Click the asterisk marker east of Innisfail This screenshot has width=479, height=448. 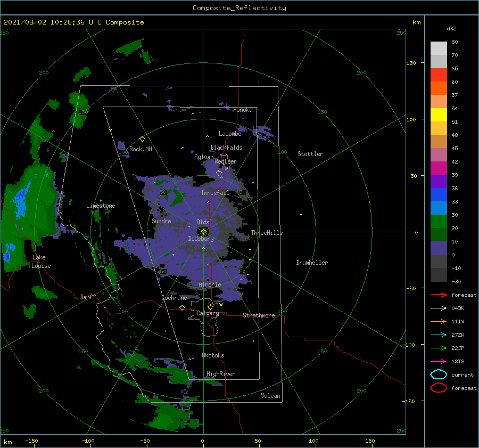tap(253, 183)
